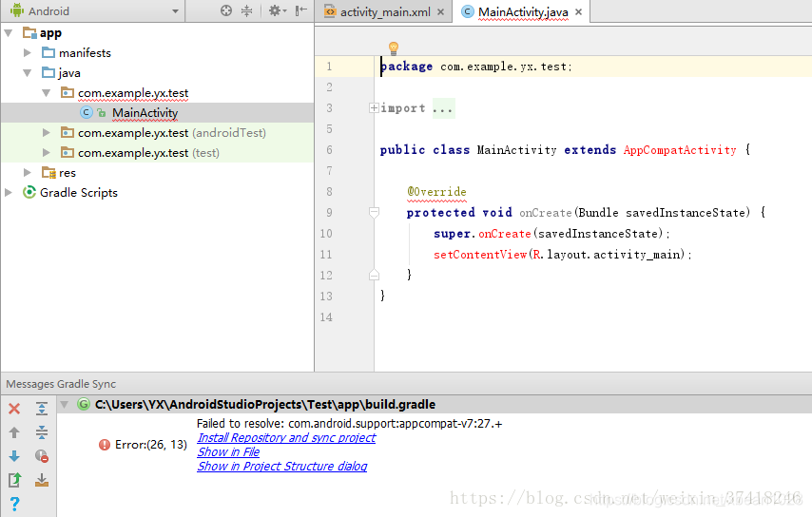Click the intention lightbulb icon in editor
812x517 pixels.
tap(394, 48)
